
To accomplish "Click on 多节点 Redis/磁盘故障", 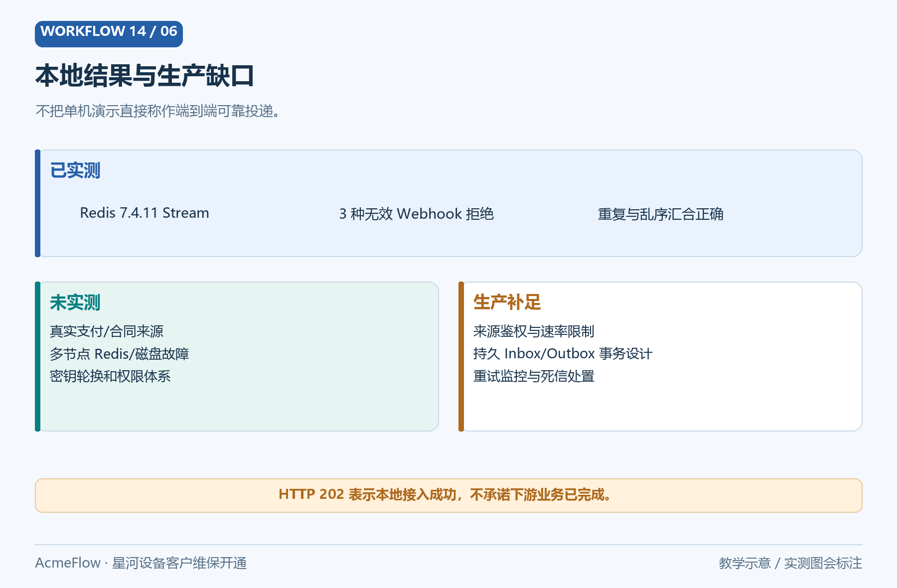I will (120, 354).
